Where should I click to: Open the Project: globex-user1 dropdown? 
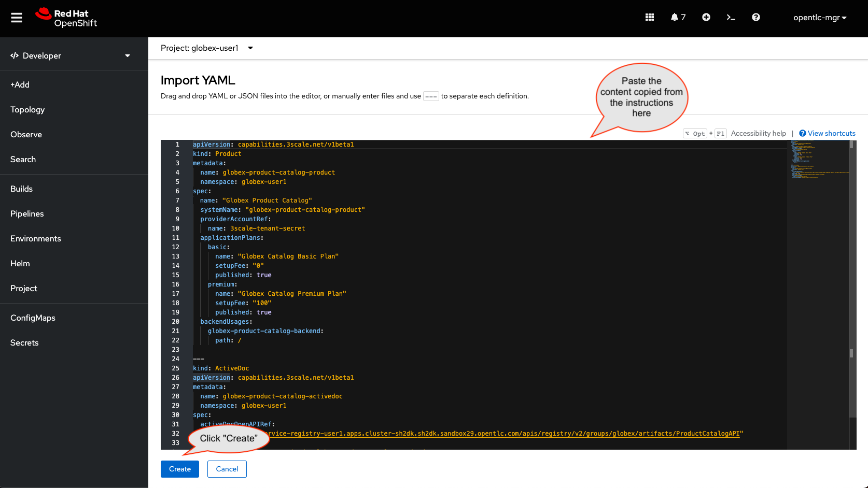pos(207,48)
